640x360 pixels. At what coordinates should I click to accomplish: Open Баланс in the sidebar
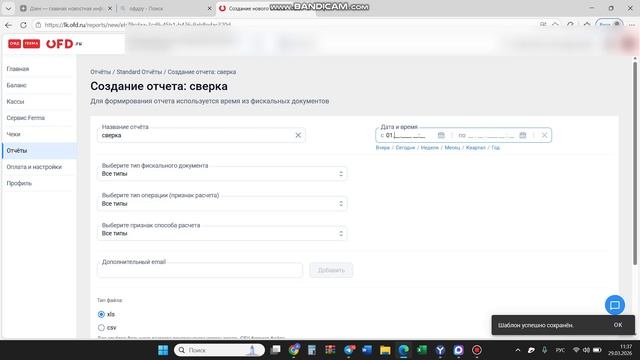16,85
